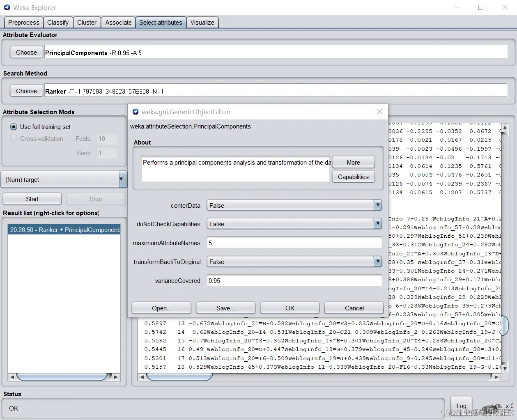
Task: Click Cancel in the editor dialog
Action: [x=354, y=308]
